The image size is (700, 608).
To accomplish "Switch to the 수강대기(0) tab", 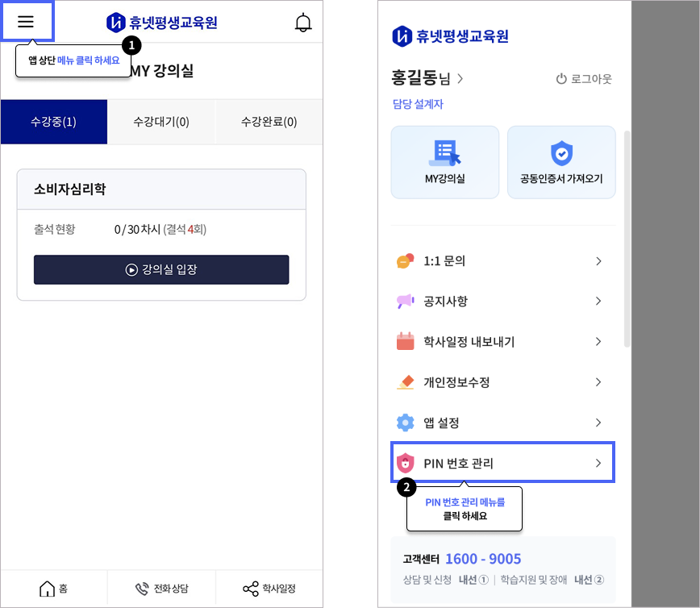I will coord(161,122).
